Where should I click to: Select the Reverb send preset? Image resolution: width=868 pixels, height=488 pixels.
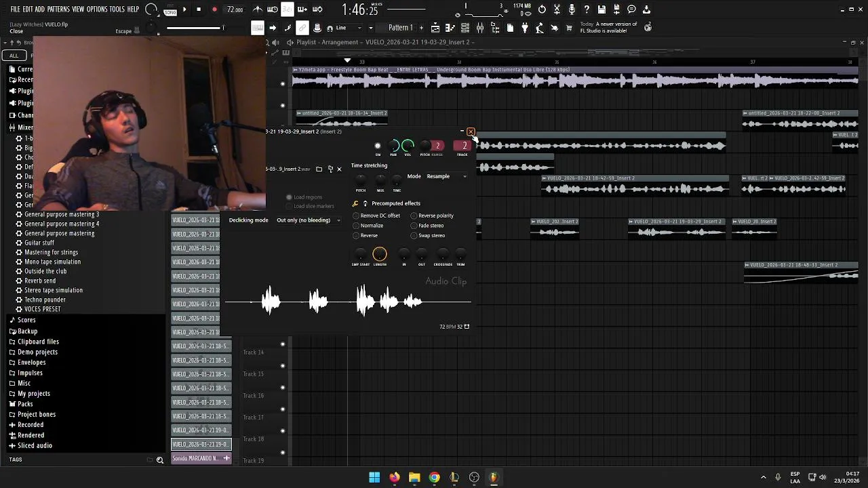(40, 281)
